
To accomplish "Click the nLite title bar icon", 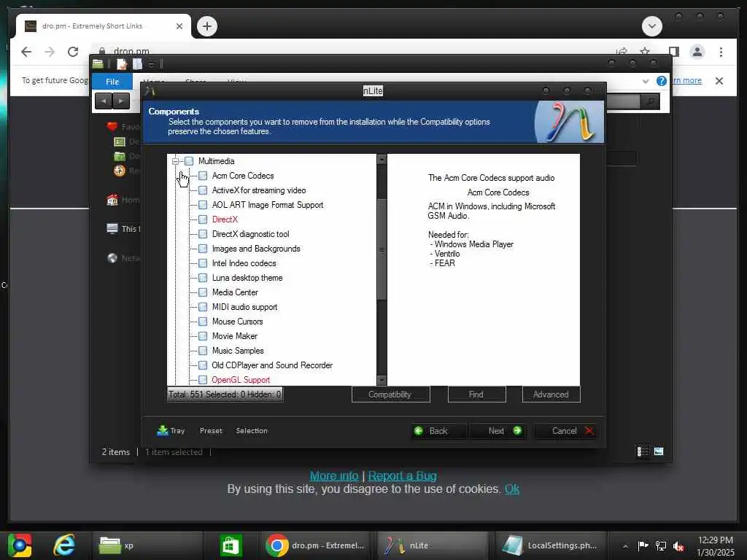I will pos(150,91).
